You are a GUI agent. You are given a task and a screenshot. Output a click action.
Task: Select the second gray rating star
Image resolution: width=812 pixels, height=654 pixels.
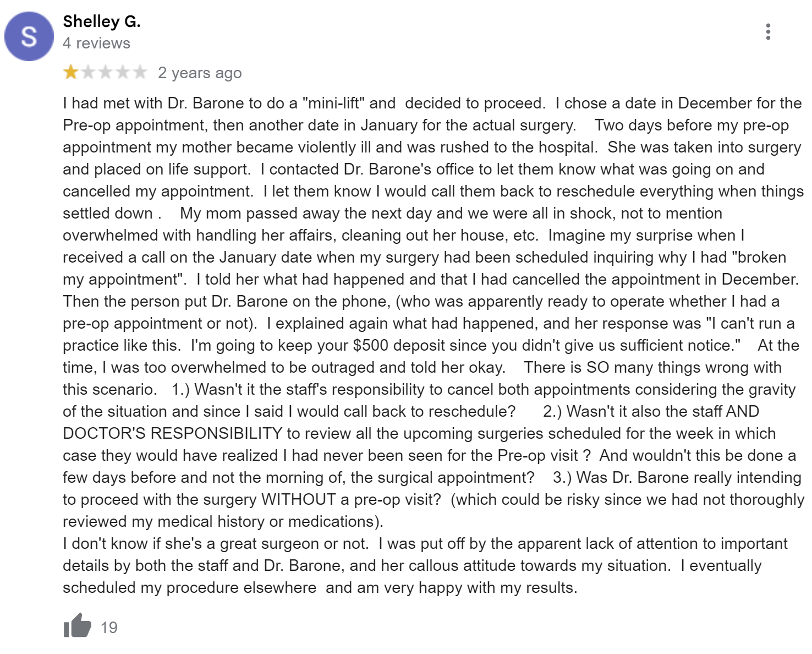[88, 72]
